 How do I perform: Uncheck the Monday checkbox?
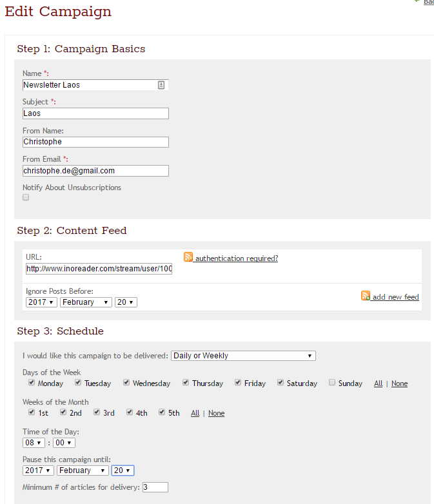pos(32,382)
